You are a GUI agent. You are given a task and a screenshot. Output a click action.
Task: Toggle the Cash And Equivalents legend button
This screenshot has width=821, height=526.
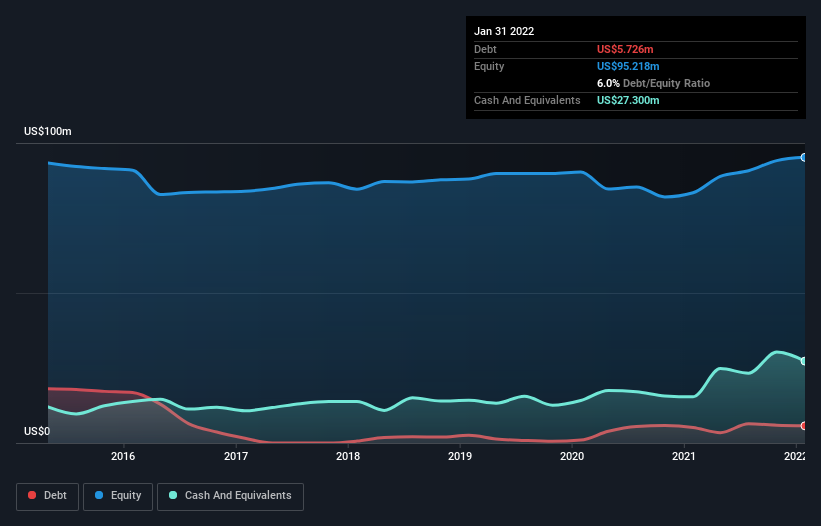pos(230,496)
